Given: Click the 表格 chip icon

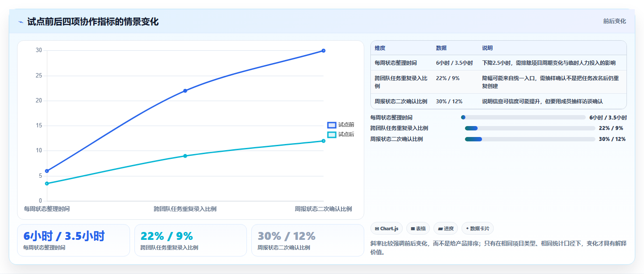Looking at the screenshot, I should [x=413, y=229].
